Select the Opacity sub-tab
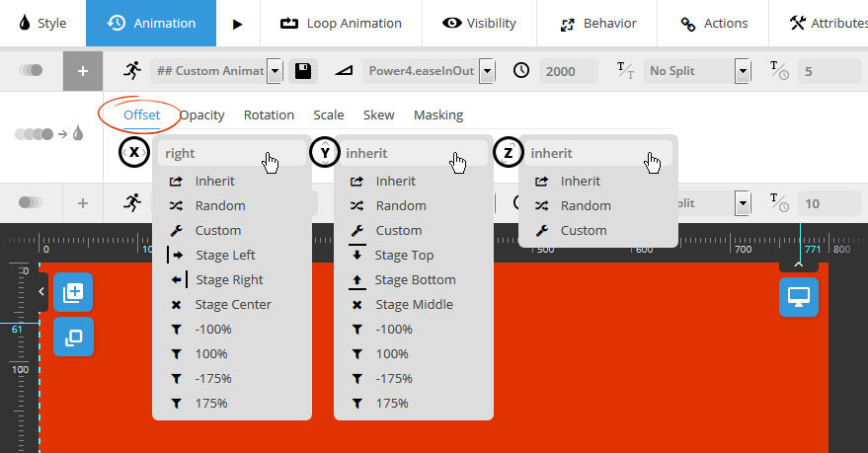The height and width of the screenshot is (453, 868). point(201,114)
